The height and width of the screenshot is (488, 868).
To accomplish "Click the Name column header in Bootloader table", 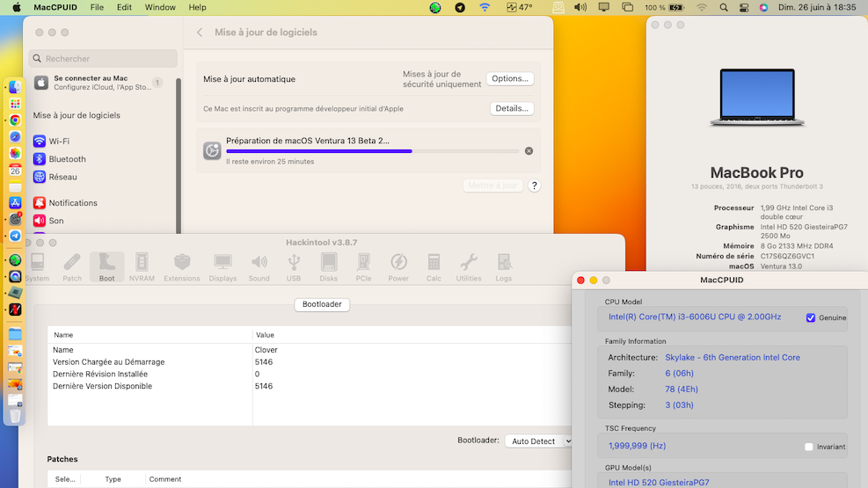I will [150, 335].
